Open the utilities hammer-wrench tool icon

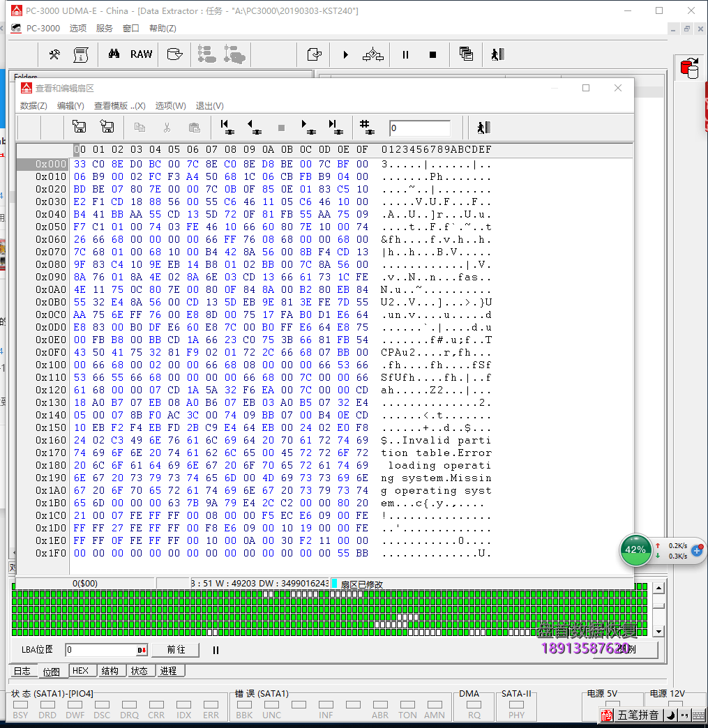[x=54, y=55]
